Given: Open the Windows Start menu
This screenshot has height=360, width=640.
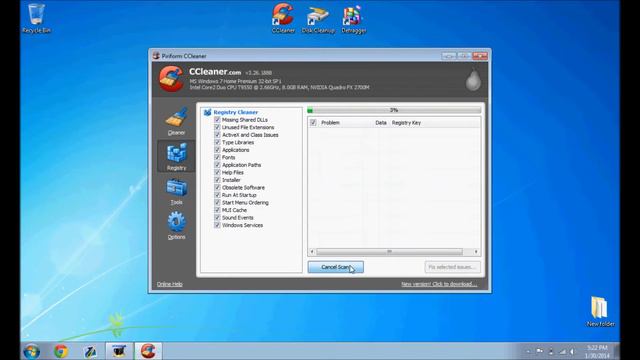Looking at the screenshot, I should (x=32, y=351).
